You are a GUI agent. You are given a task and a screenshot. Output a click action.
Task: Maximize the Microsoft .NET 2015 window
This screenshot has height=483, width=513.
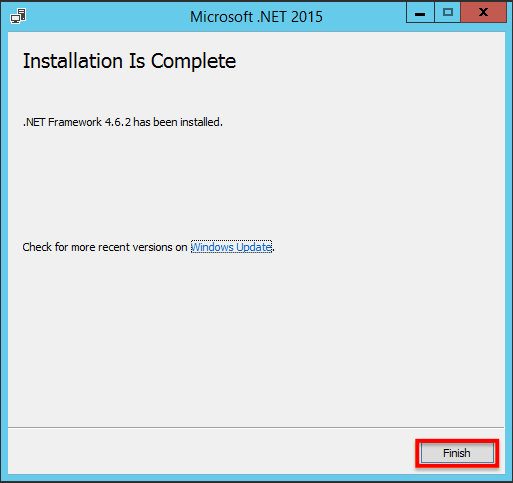[x=447, y=13]
